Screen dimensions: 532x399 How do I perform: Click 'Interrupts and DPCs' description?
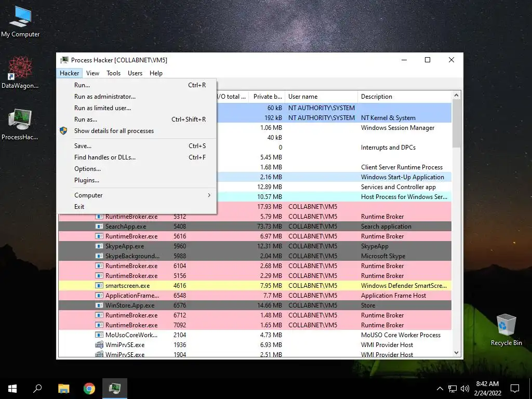pos(388,148)
